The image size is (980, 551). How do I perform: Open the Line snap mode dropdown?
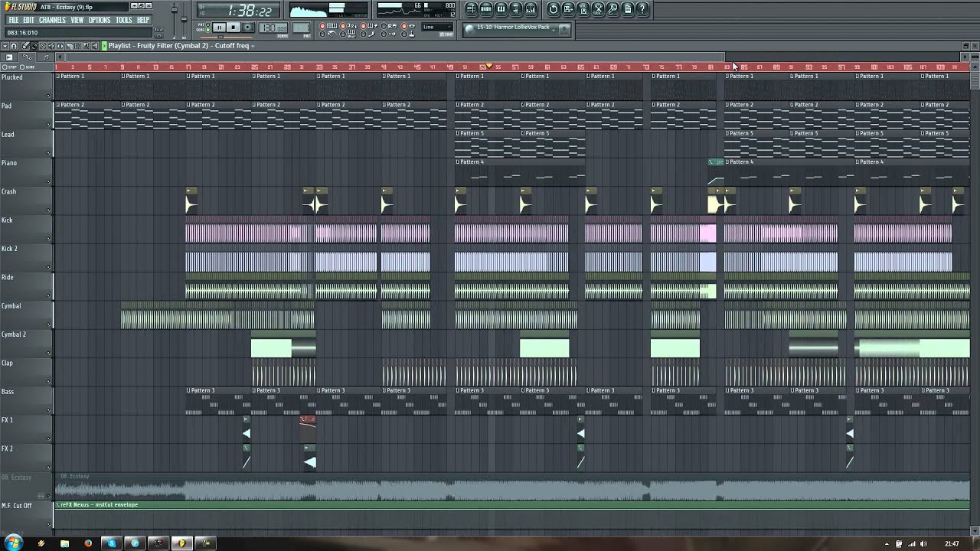(x=437, y=28)
